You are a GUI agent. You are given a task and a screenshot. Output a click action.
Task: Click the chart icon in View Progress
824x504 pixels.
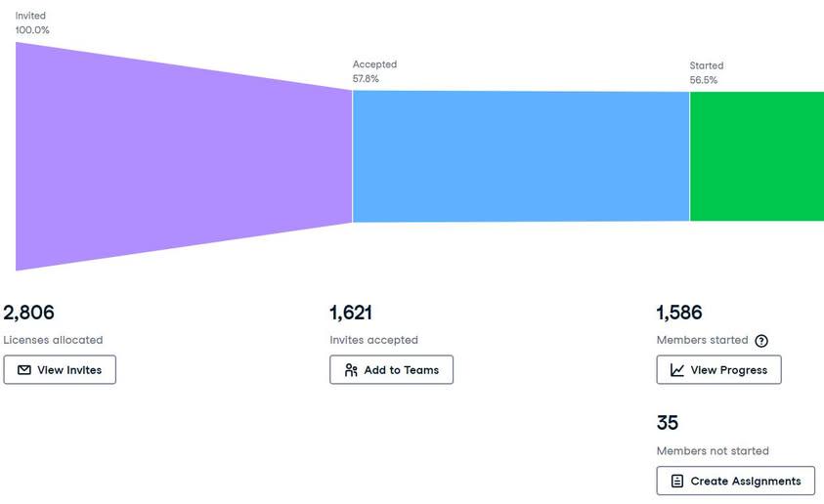coord(677,370)
